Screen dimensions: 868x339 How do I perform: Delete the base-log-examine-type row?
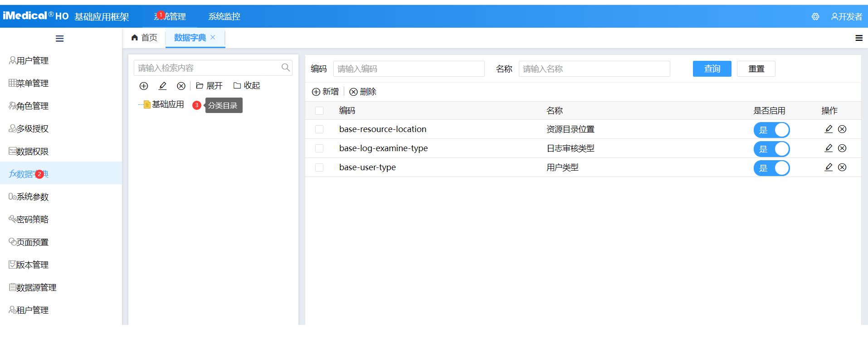[842, 148]
